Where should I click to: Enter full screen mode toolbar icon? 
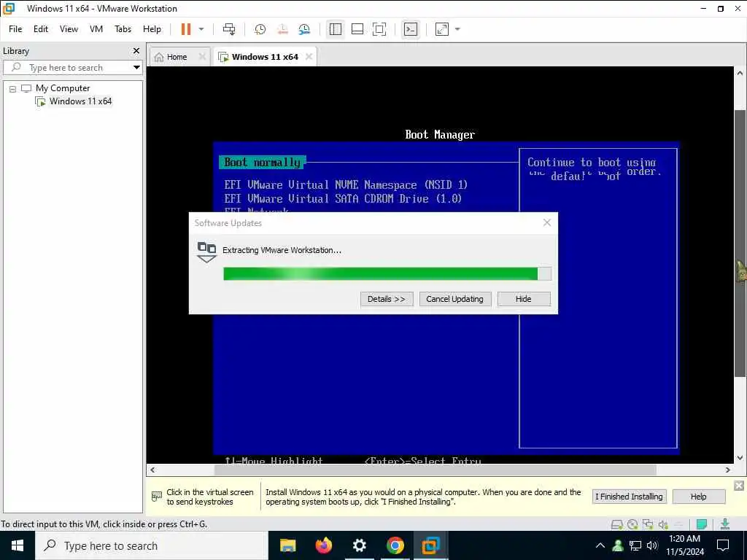tap(379, 29)
